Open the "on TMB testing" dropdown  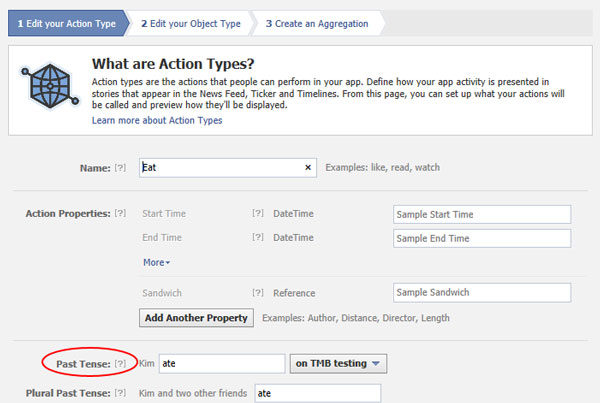click(x=338, y=363)
